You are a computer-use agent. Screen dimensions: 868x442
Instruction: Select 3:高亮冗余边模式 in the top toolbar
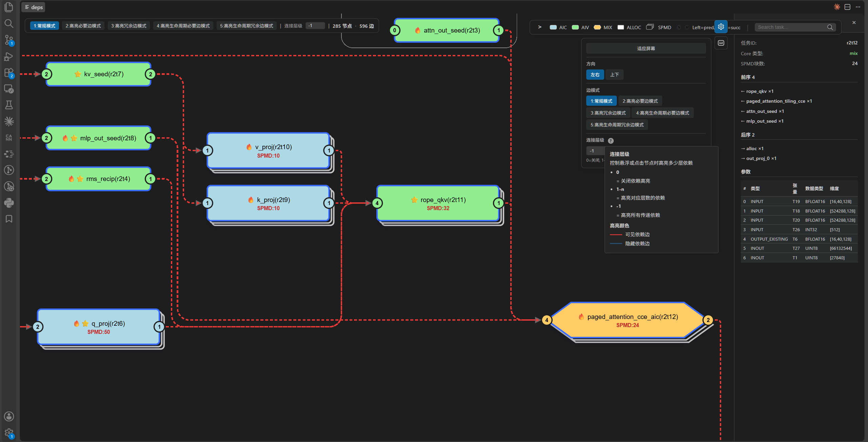pyautogui.click(x=129, y=26)
